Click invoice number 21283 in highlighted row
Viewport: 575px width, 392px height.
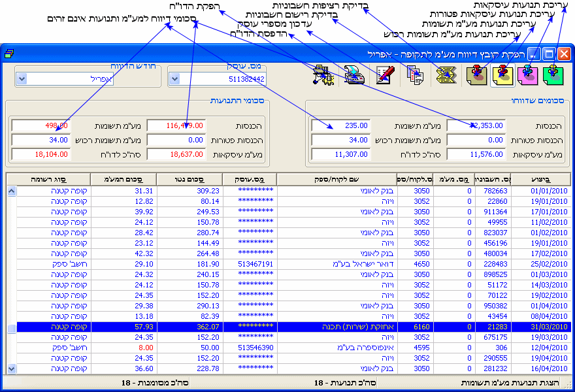click(x=498, y=327)
